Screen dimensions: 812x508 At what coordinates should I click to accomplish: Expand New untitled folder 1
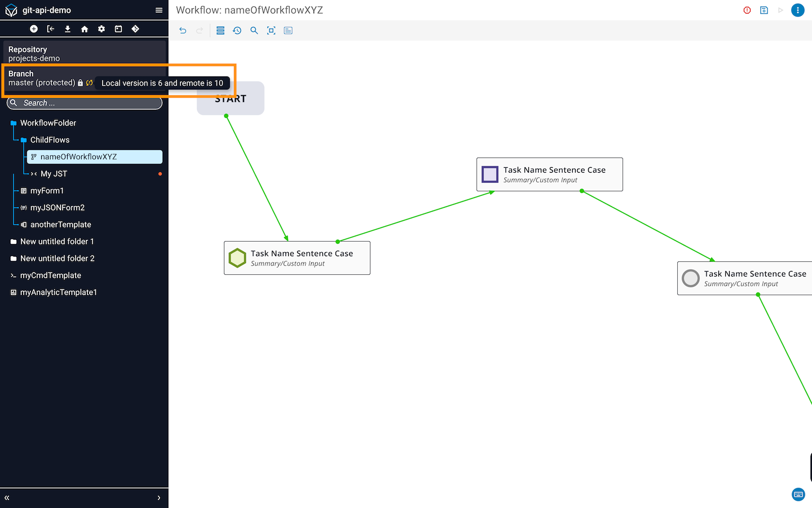click(x=14, y=242)
